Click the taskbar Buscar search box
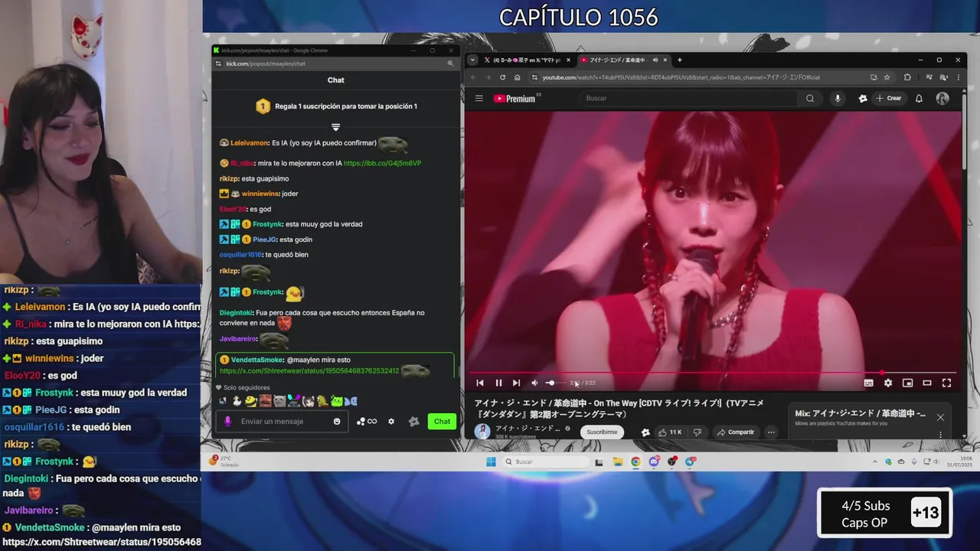This screenshot has width=980, height=551. coord(544,461)
